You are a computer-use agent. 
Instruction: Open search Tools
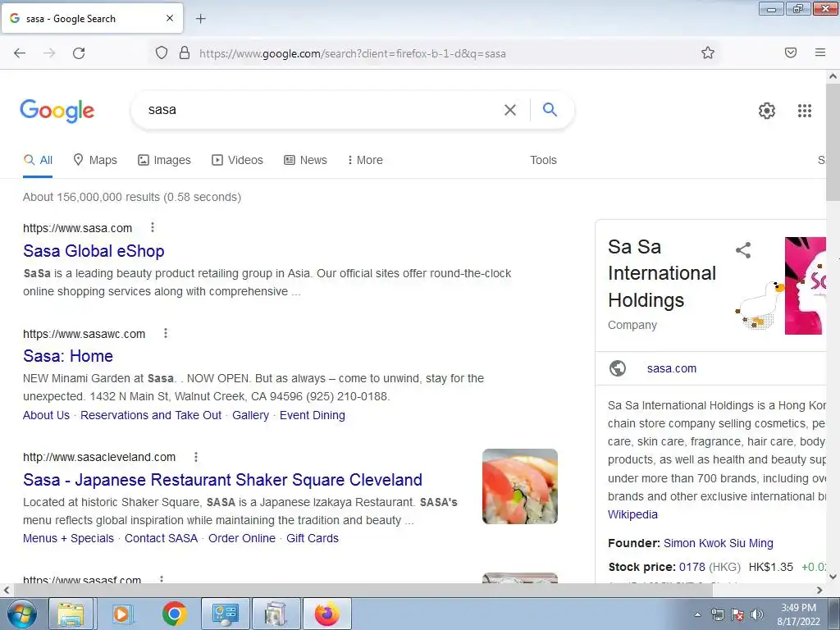coord(543,160)
